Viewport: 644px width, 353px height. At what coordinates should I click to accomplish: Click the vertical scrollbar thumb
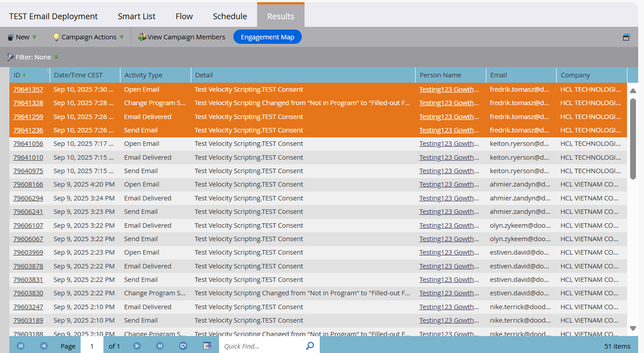(633, 138)
